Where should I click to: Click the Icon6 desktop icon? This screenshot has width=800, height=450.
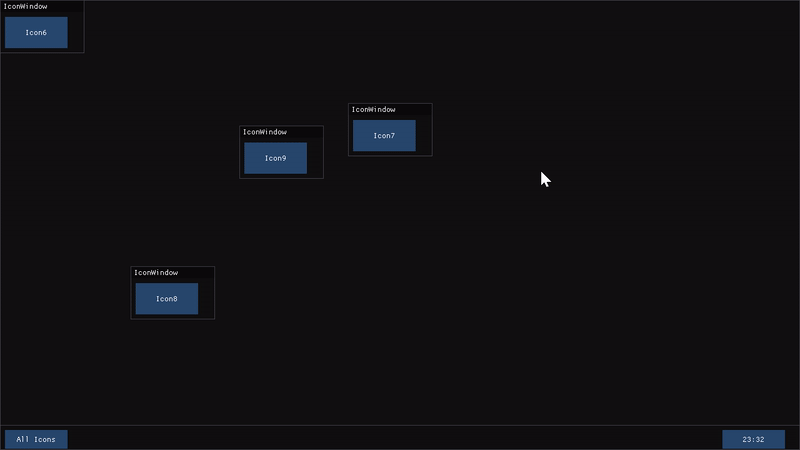[x=36, y=32]
